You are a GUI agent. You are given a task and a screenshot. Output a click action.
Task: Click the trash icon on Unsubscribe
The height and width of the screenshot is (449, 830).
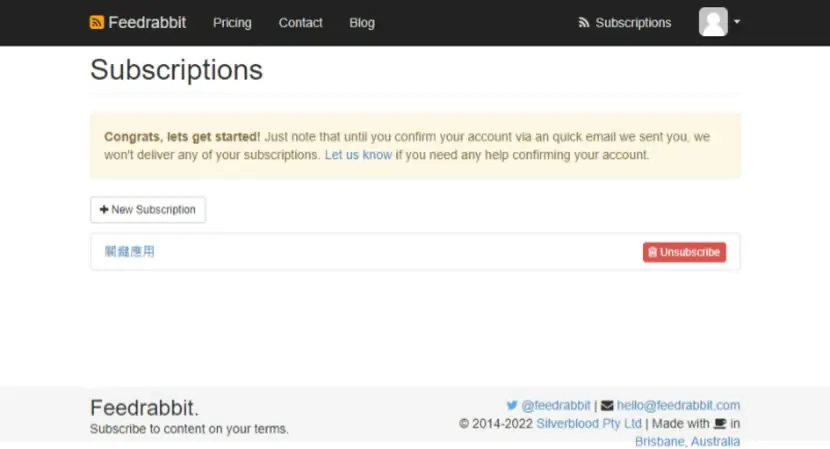[x=653, y=252]
